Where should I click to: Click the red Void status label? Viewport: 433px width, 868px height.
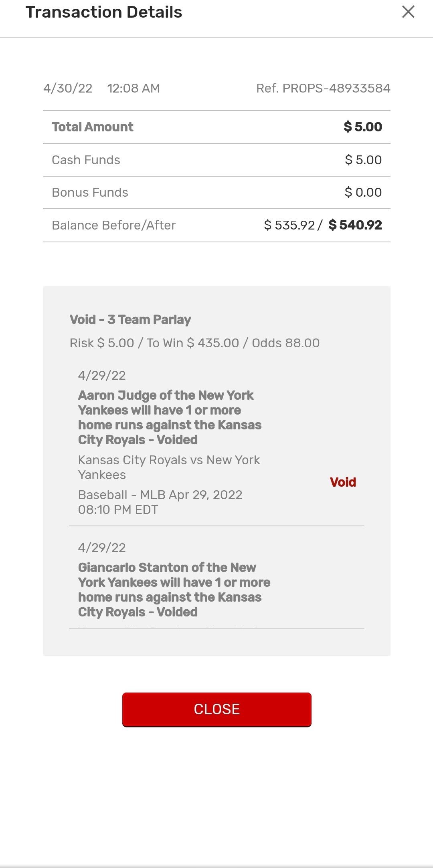pyautogui.click(x=343, y=482)
